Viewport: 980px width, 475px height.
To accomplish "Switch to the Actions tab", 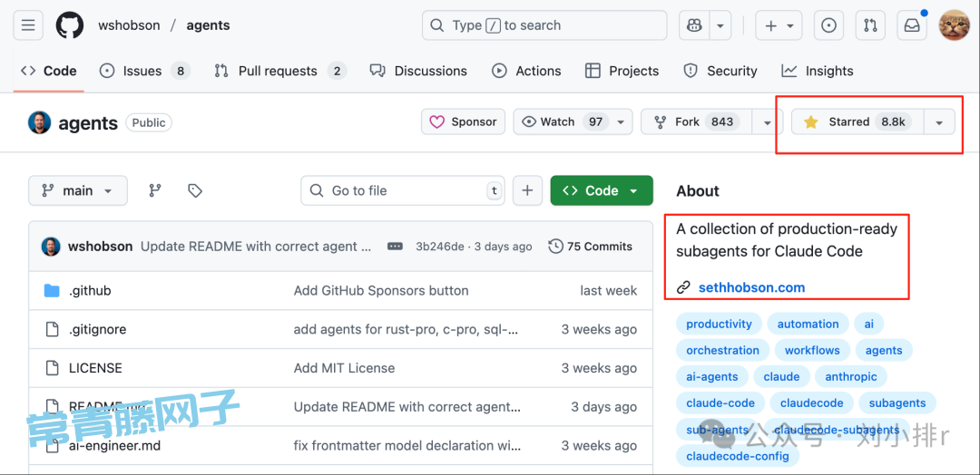I will [526, 71].
